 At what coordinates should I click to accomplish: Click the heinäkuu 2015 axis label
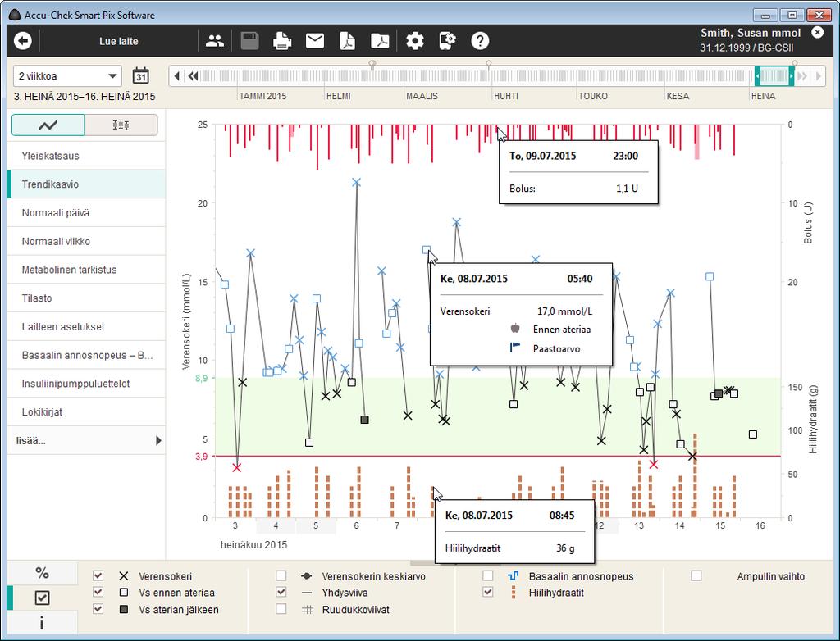pyautogui.click(x=254, y=544)
